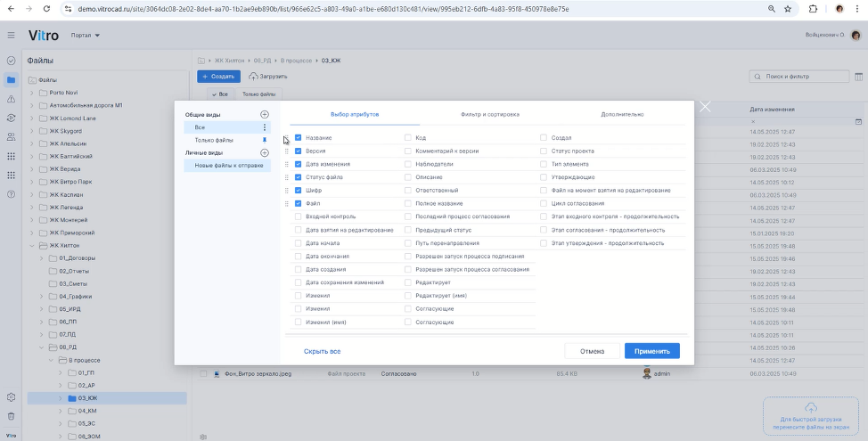Screen dimensions: 868x441
Task: Enable the Входной контроль checkbox
Action: pyautogui.click(x=299, y=216)
